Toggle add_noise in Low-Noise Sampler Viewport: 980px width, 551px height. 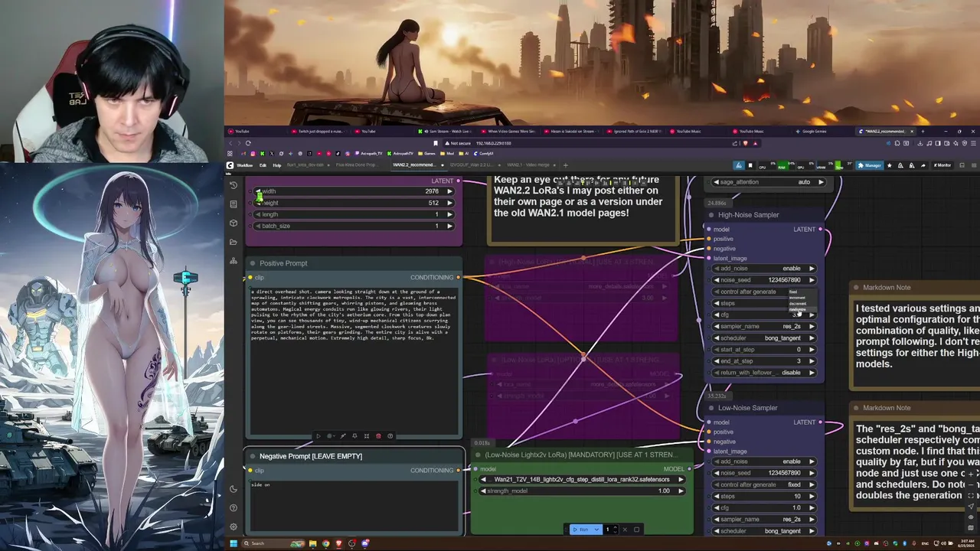(x=765, y=461)
